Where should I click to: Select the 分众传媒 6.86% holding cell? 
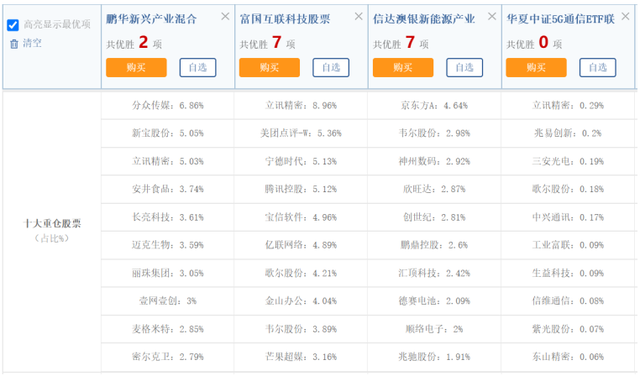(168, 105)
